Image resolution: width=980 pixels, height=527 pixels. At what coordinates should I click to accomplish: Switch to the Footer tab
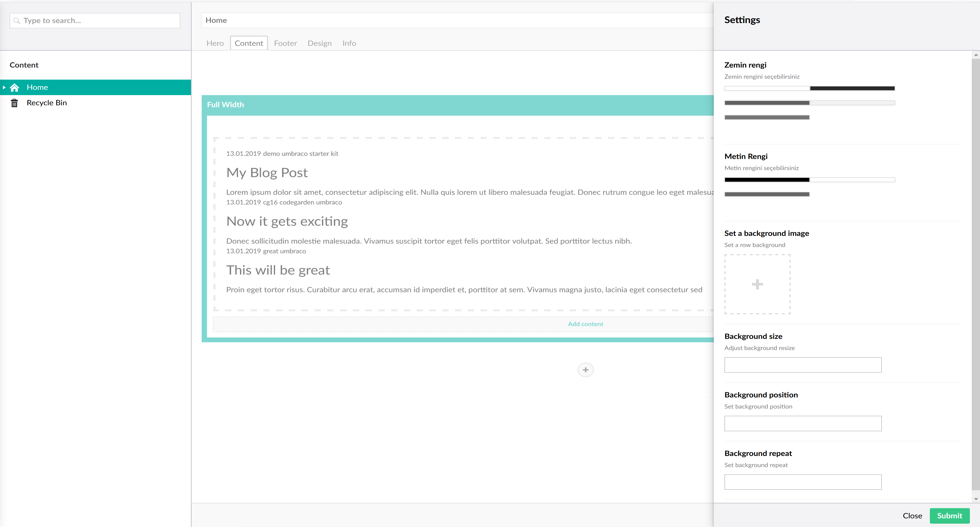[x=285, y=43]
